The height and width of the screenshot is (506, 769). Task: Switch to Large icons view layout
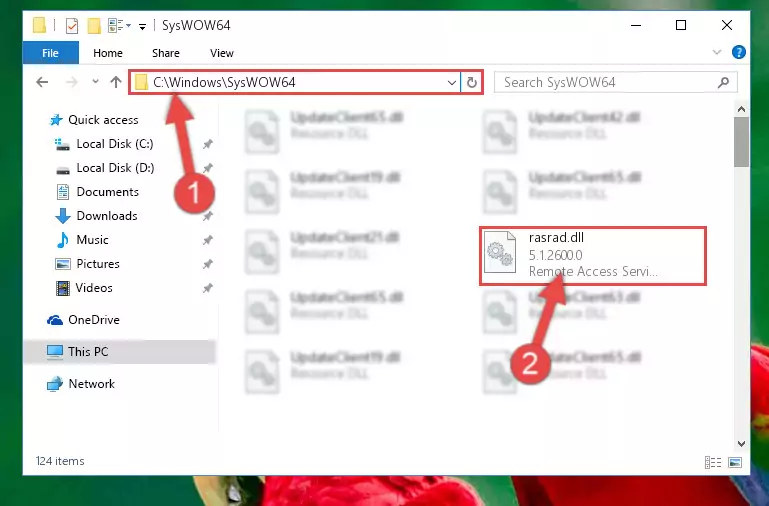coord(735,462)
